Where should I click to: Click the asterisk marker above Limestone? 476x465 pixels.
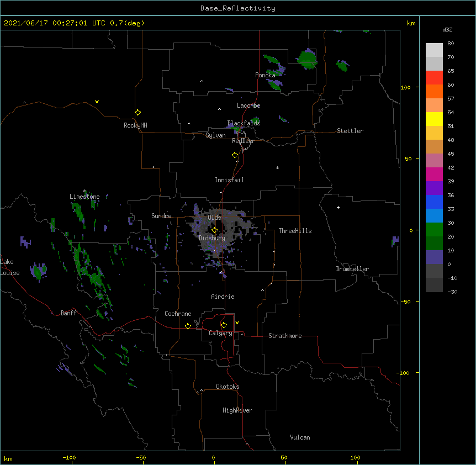click(85, 191)
